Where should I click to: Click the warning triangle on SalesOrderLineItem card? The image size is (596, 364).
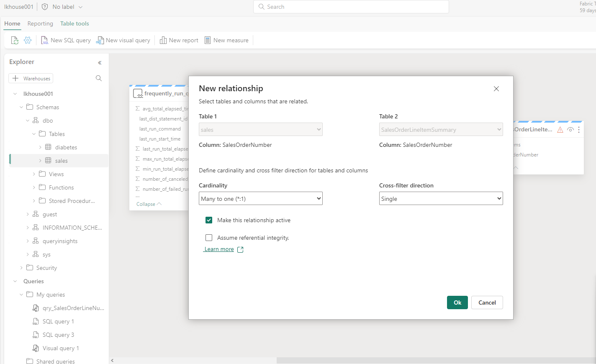(560, 130)
